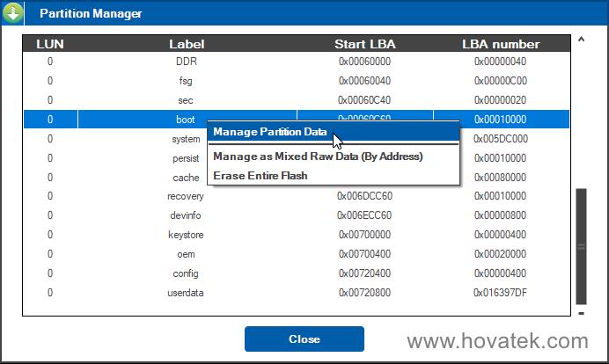Screen dimensions: 609x364
Task: Select the cache partition label
Action: pyautogui.click(x=186, y=178)
